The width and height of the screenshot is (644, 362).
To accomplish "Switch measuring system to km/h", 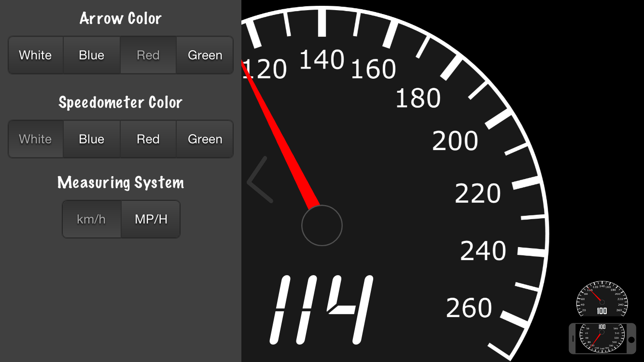I will [x=92, y=219].
